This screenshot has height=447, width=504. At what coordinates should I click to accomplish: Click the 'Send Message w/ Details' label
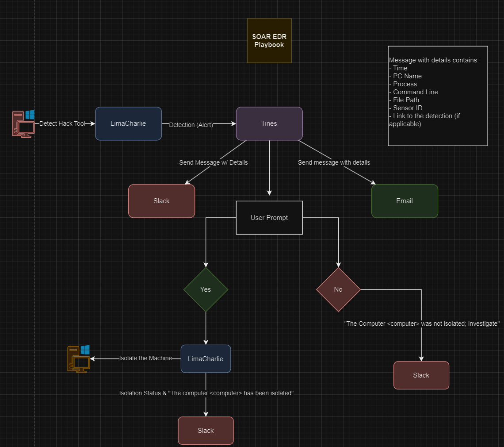click(214, 162)
